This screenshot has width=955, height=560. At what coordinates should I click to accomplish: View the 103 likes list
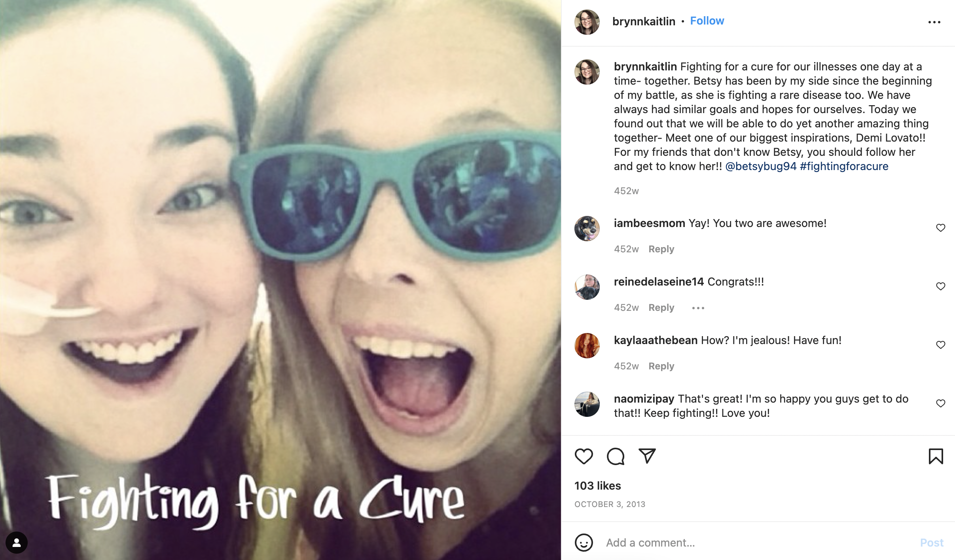598,486
